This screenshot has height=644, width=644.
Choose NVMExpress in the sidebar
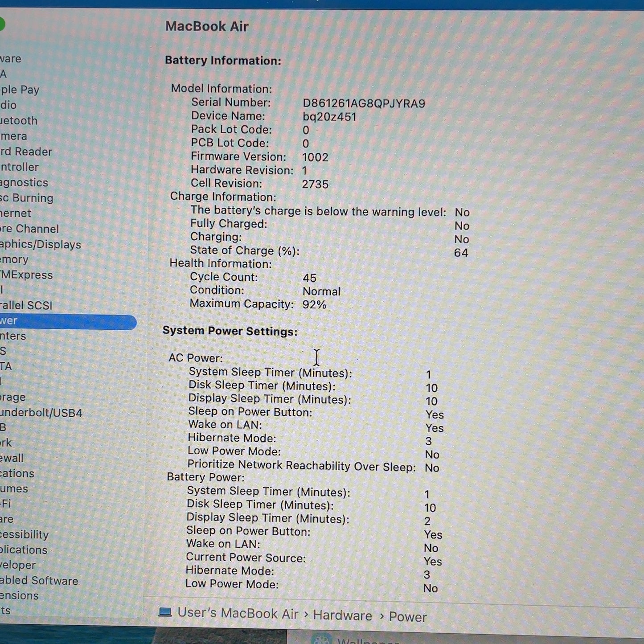pyautogui.click(x=26, y=275)
